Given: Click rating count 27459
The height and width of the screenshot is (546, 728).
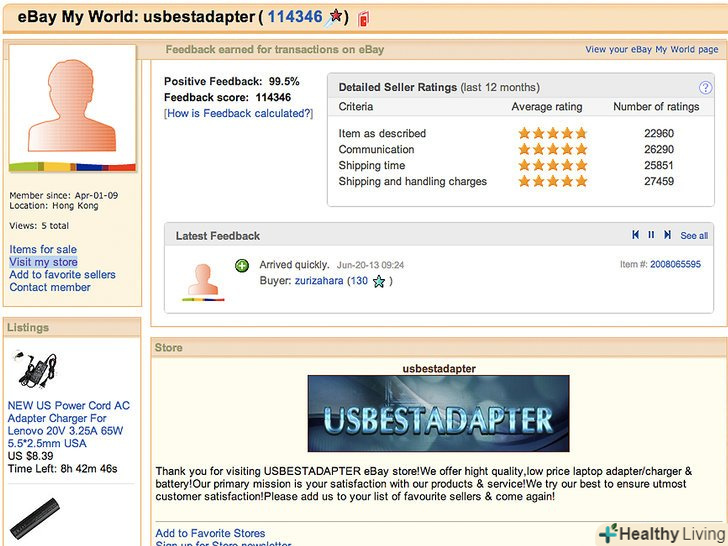Looking at the screenshot, I should [x=659, y=181].
